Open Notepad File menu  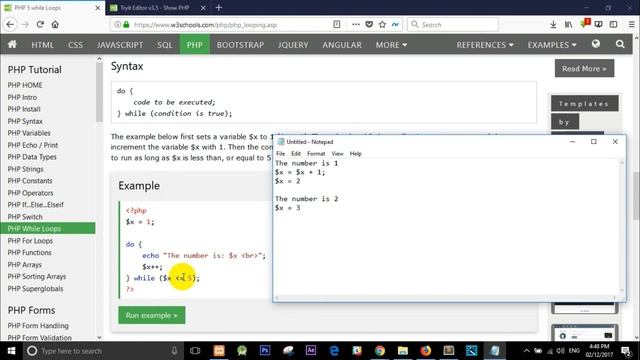click(x=280, y=153)
